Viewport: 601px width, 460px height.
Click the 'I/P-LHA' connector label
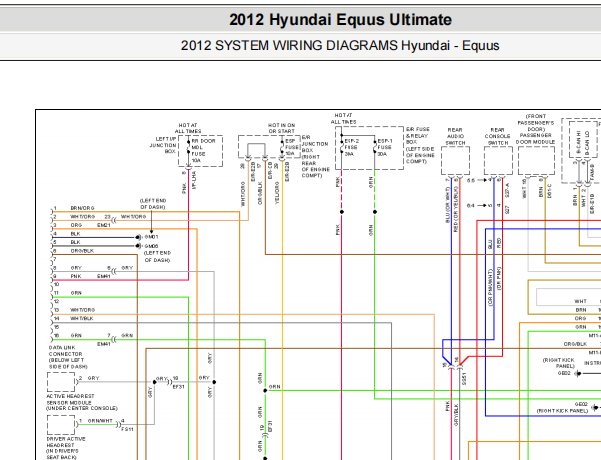click(x=194, y=180)
